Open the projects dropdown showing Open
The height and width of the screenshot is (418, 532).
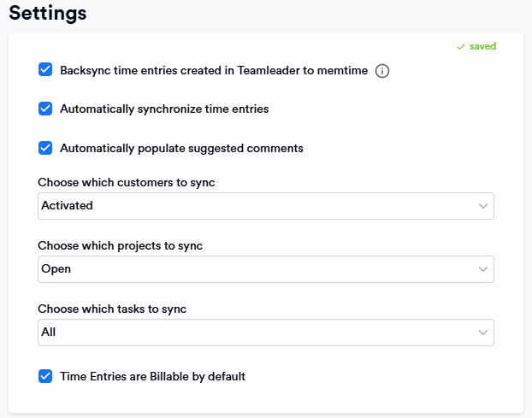coord(257,269)
